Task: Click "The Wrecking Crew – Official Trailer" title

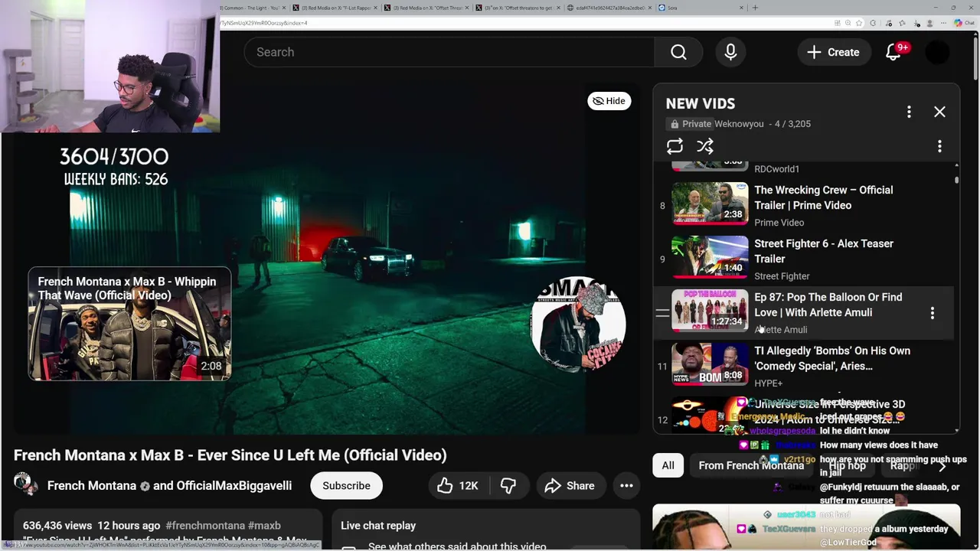Action: (x=824, y=197)
